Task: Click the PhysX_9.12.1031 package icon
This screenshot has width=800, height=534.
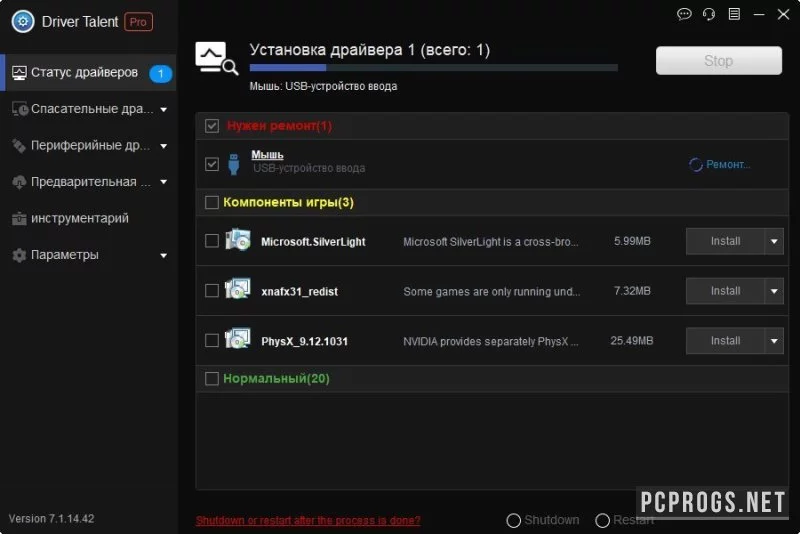Action: pyautogui.click(x=238, y=339)
